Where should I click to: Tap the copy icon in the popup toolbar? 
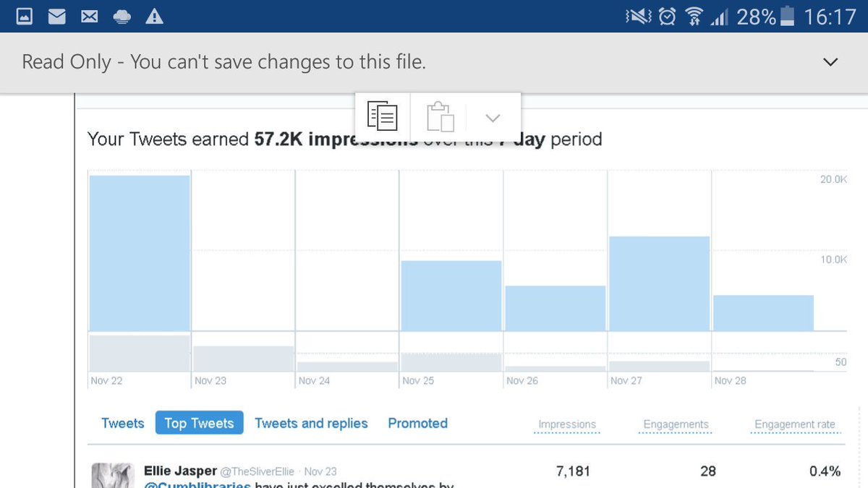382,117
